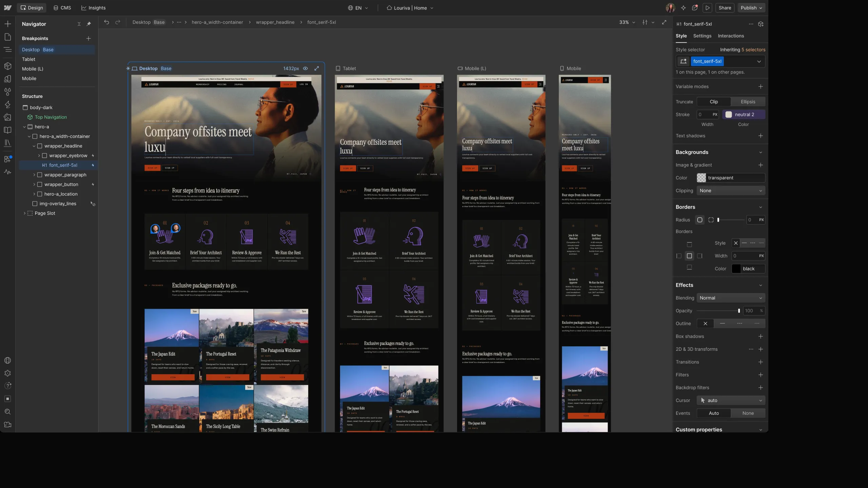Expand the Page Slot tree node
Screen dimensions: 868x488
coord(24,213)
